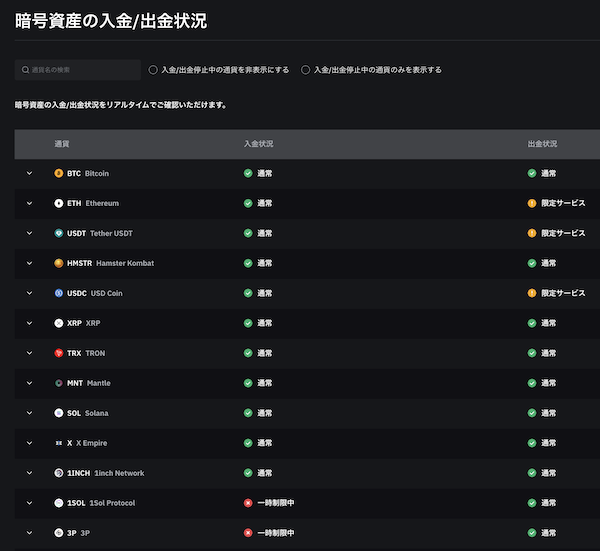
Task: Click the 出金状況 column header
Action: click(x=543, y=144)
